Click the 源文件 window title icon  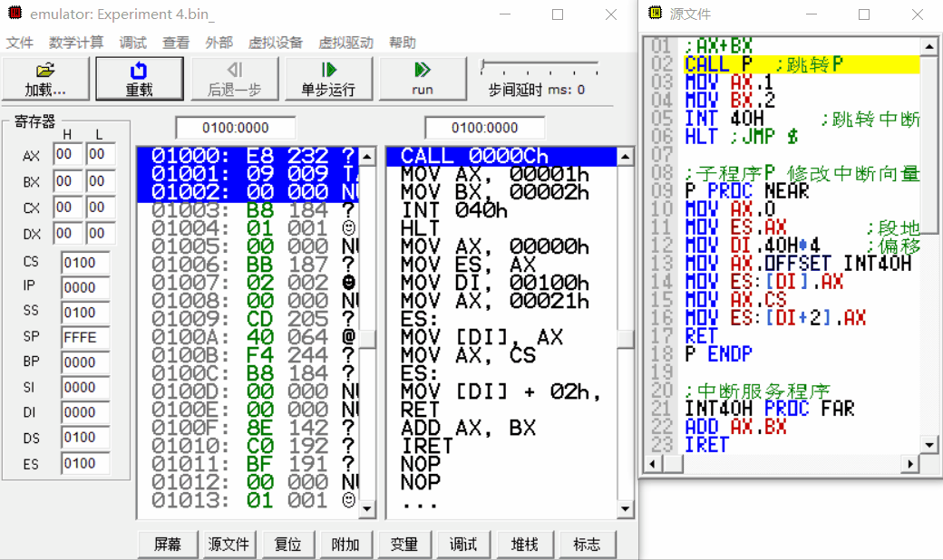[656, 14]
